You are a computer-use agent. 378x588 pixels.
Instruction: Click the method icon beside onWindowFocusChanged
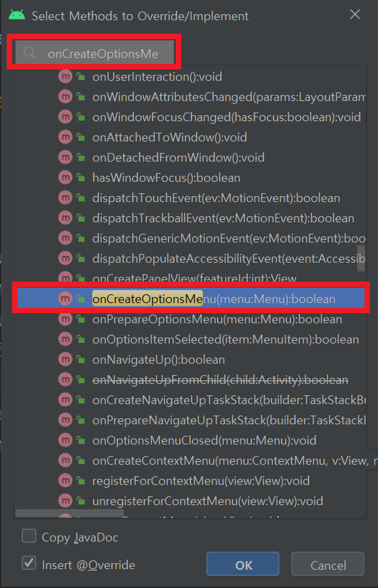click(65, 117)
